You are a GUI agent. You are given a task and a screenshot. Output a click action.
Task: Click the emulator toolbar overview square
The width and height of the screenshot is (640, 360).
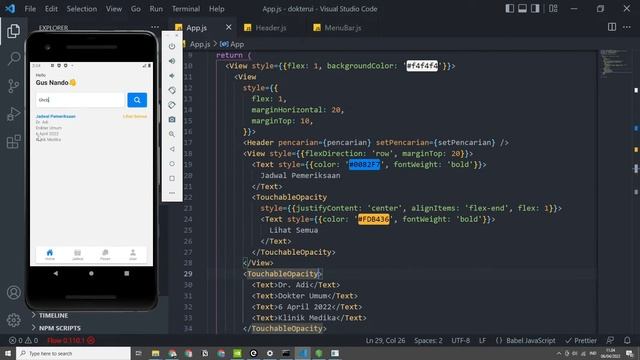pos(172,178)
